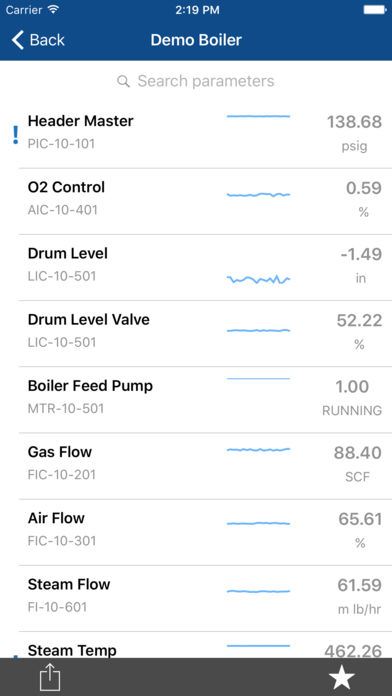Image resolution: width=392 pixels, height=696 pixels.
Task: Tap the share icon in bottom toolbar
Action: coord(49,677)
